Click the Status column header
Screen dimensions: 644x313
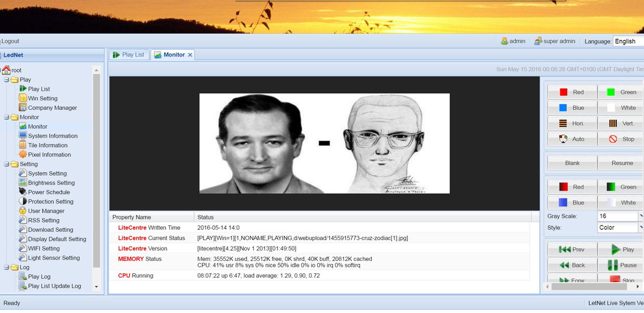click(x=362, y=217)
